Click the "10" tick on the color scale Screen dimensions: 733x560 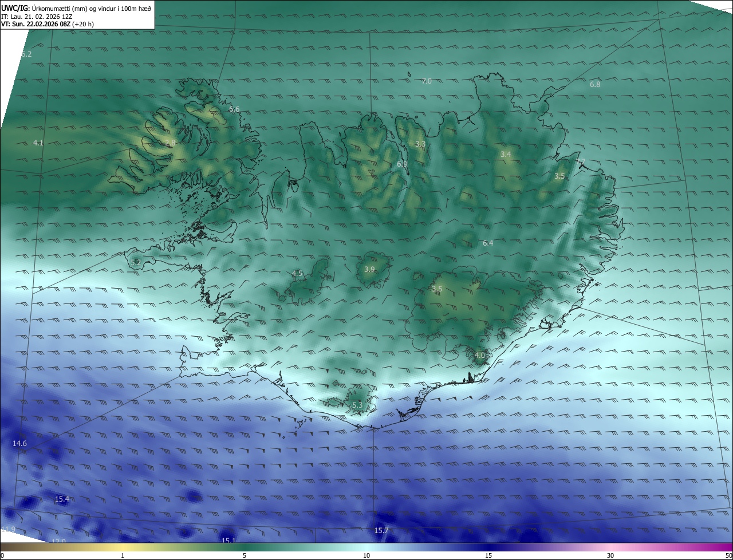[366, 555]
